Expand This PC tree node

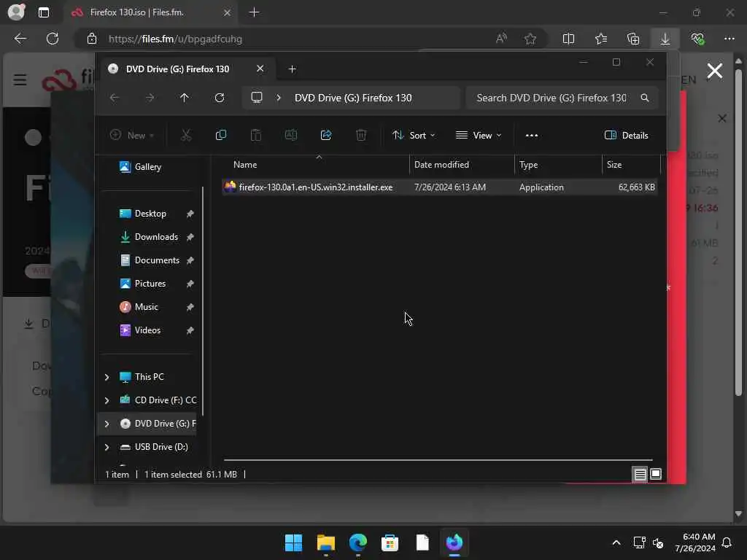[107, 377]
